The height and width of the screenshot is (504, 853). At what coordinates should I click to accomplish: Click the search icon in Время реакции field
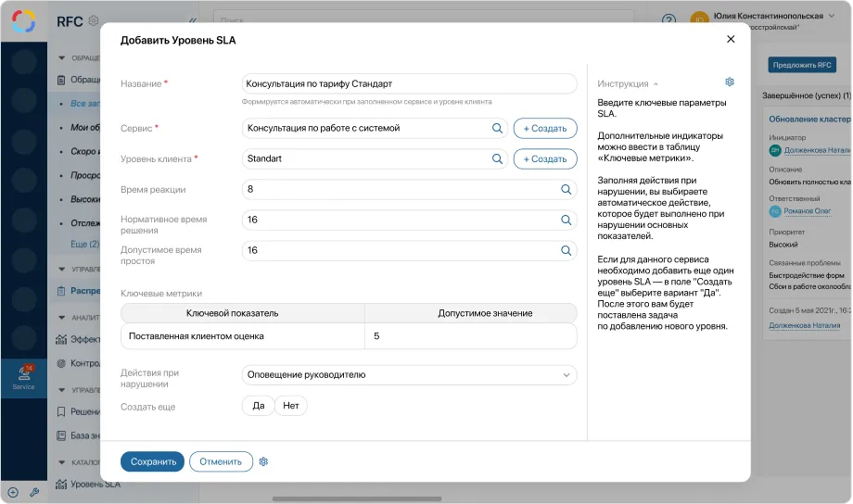click(x=566, y=189)
